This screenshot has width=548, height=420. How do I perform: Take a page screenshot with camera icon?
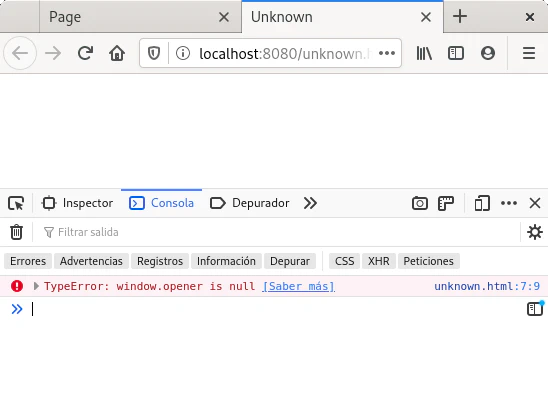pyautogui.click(x=419, y=203)
